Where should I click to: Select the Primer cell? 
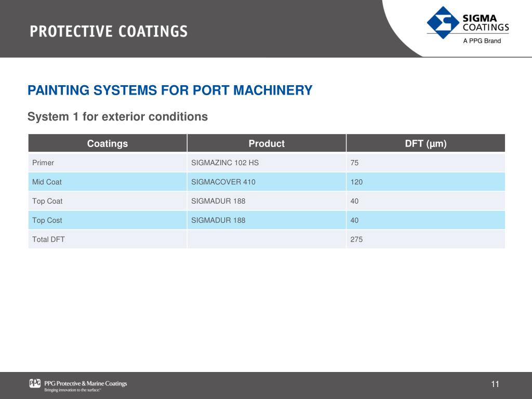(108, 163)
